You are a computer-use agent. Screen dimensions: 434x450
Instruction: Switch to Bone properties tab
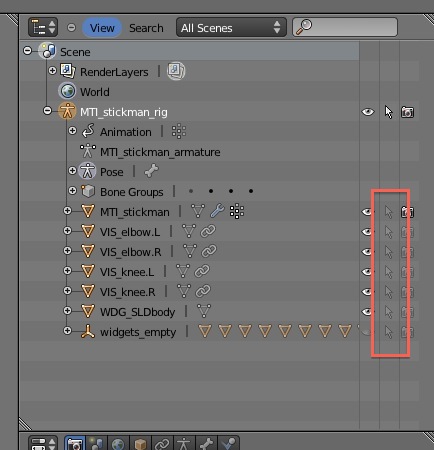(x=206, y=443)
